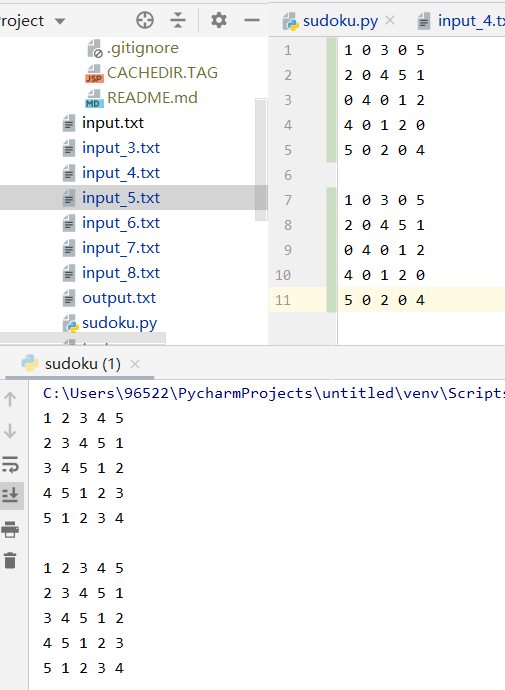Open input.txt in project tree
The image size is (505, 690).
tap(104, 123)
